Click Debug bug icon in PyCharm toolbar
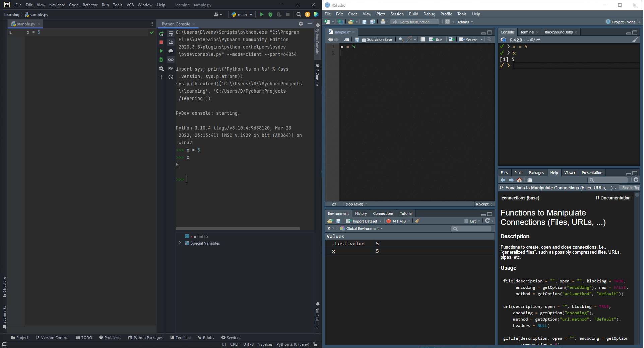Image resolution: width=644 pixels, height=348 pixels. pos(270,14)
